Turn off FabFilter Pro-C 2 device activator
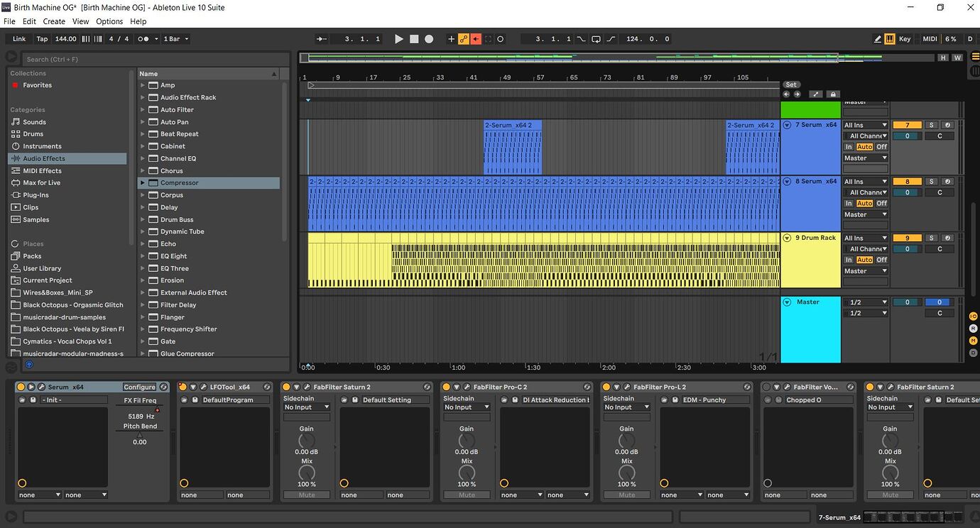Screen dimensions: 980x528 tap(447, 387)
